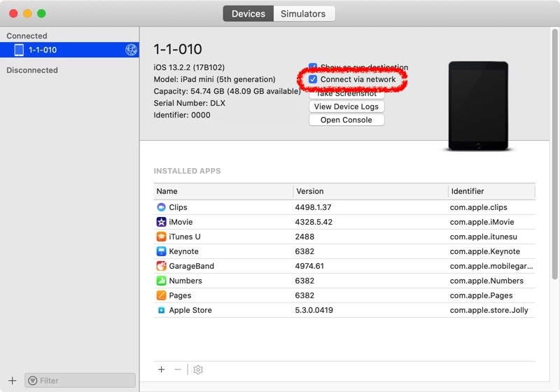
Task: Click Model: iPad mini (5th generation) text
Action: pos(214,79)
